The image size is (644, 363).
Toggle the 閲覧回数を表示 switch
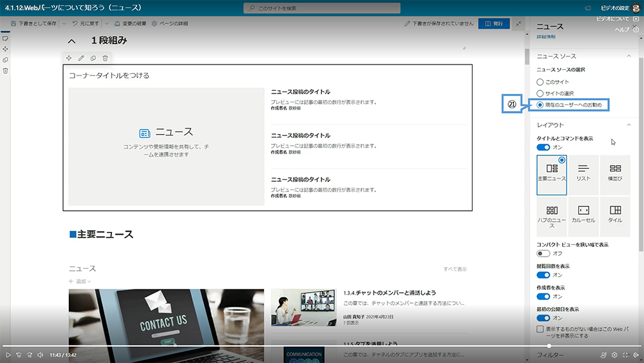544,275
